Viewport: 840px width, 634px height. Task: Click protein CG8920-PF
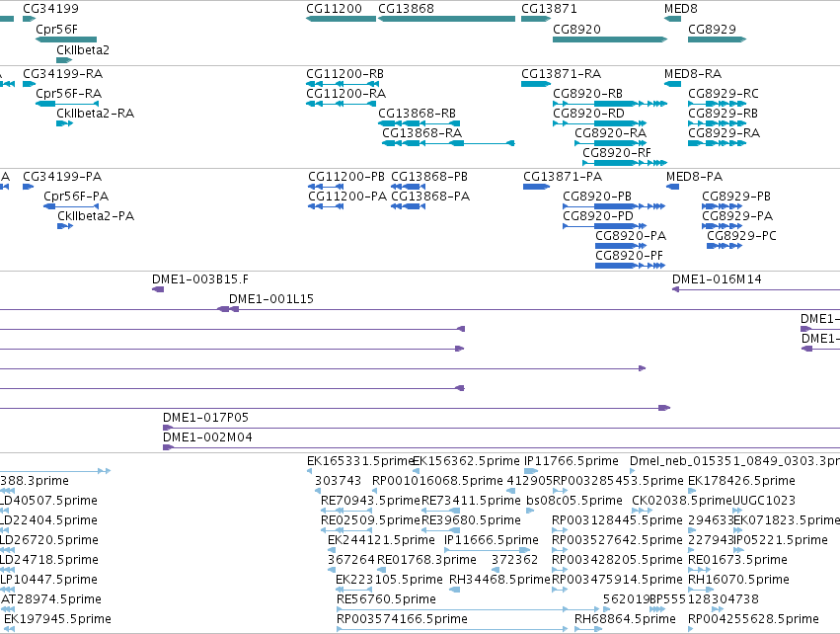pyautogui.click(x=629, y=256)
